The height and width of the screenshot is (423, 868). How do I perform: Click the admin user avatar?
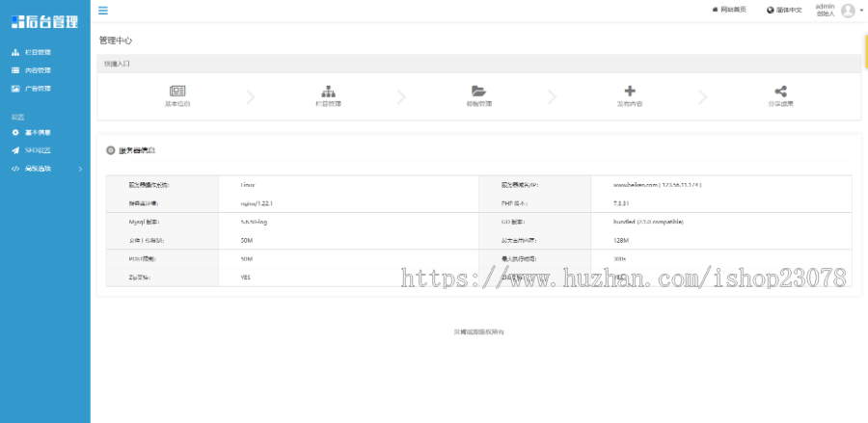[x=848, y=10]
